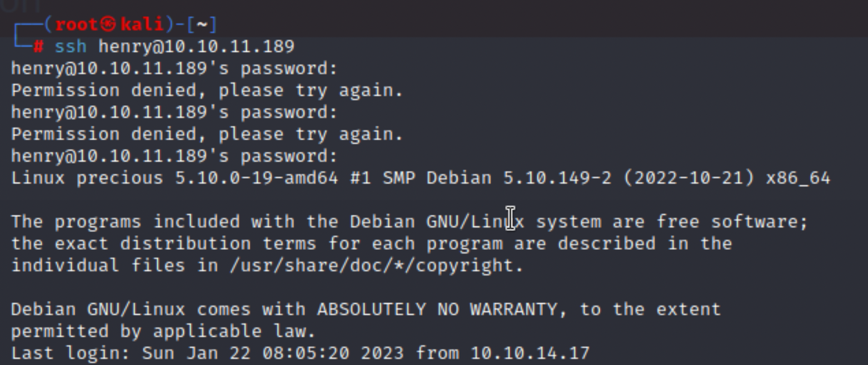This screenshot has width=868, height=365.
Task: Click henry@10.10.11.189 in the ssh command
Action: coord(196,47)
